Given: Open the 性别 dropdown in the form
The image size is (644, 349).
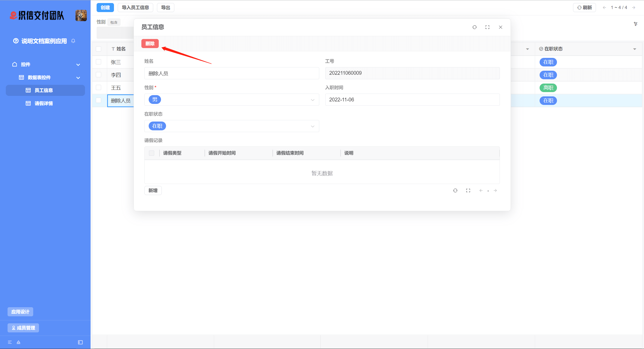Looking at the screenshot, I should [231, 100].
